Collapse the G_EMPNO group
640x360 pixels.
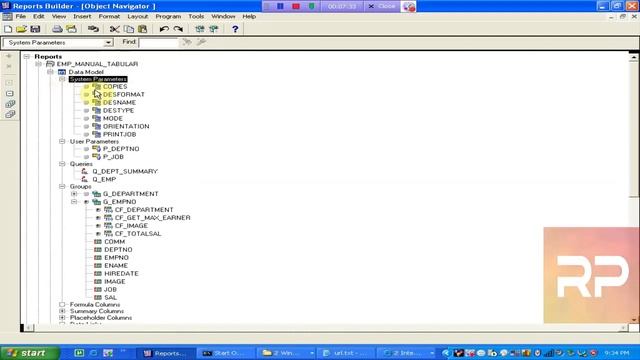74,202
